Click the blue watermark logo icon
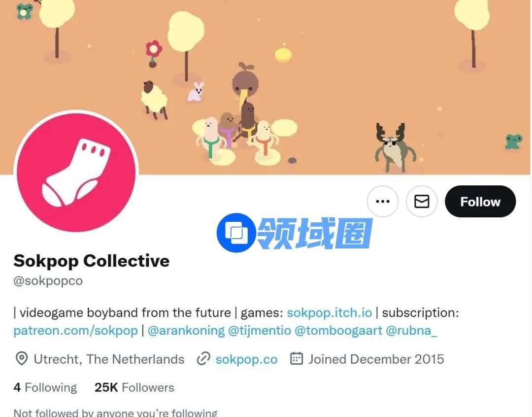This screenshot has width=532, height=417. coord(236,233)
